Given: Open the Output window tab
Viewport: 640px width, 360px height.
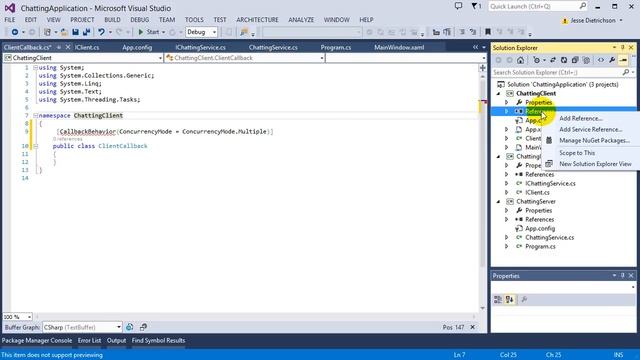Looking at the screenshot, I should tap(116, 340).
